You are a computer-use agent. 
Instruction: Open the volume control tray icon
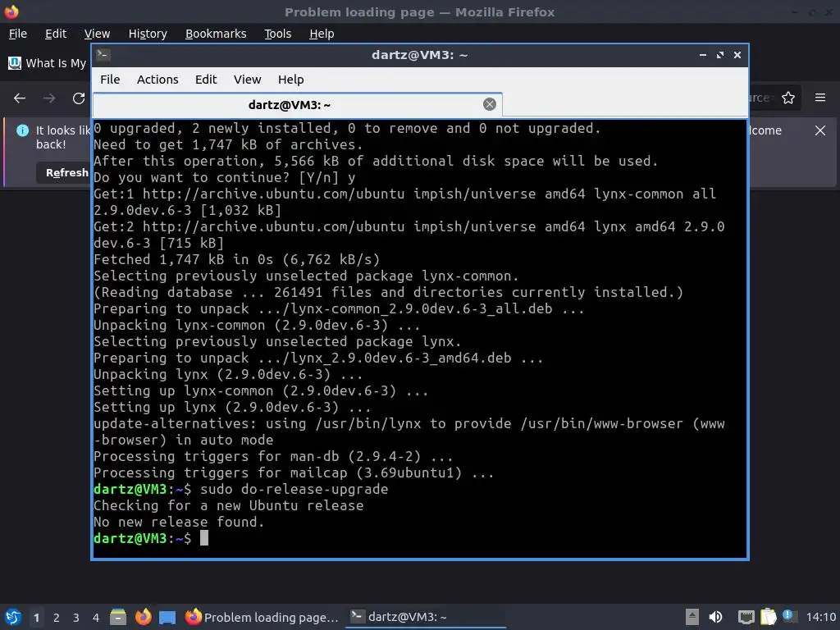715,617
